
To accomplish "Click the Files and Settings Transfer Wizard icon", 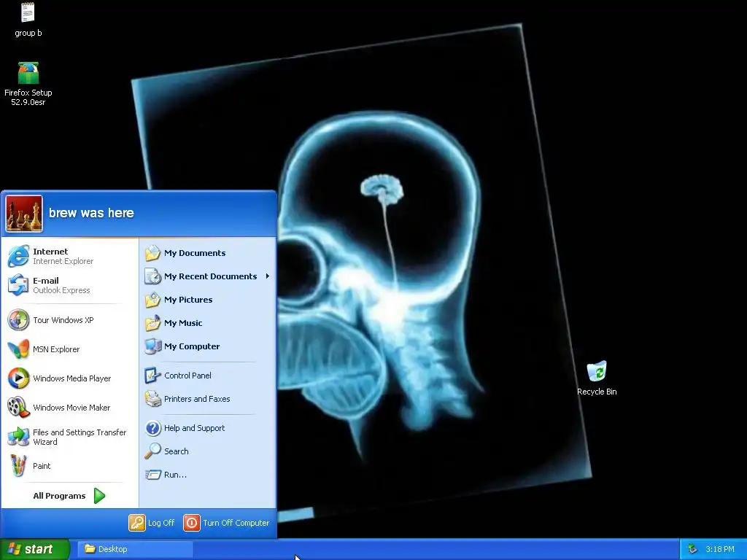I will click(18, 437).
